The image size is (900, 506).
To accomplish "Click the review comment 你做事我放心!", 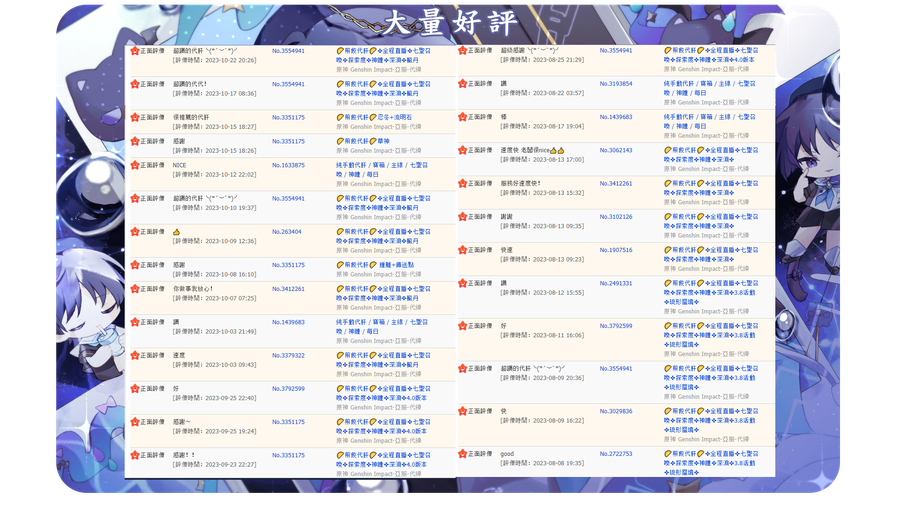I will click(193, 289).
